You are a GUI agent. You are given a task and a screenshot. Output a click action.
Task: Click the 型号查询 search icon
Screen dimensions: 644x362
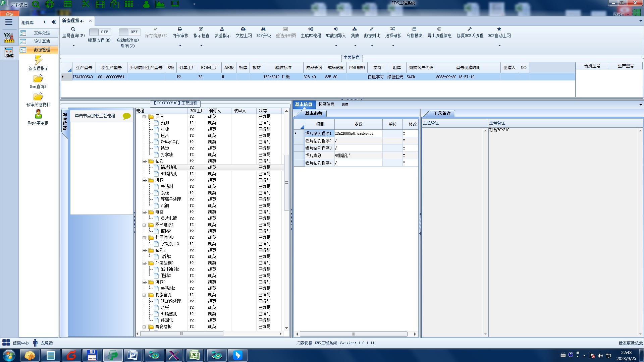pos(73,29)
